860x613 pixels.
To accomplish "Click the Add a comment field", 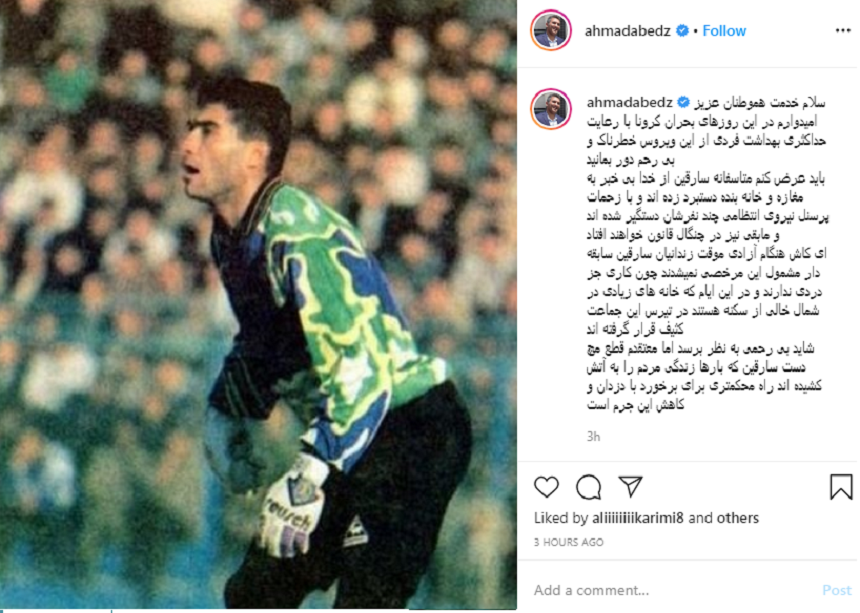I will click(675, 591).
